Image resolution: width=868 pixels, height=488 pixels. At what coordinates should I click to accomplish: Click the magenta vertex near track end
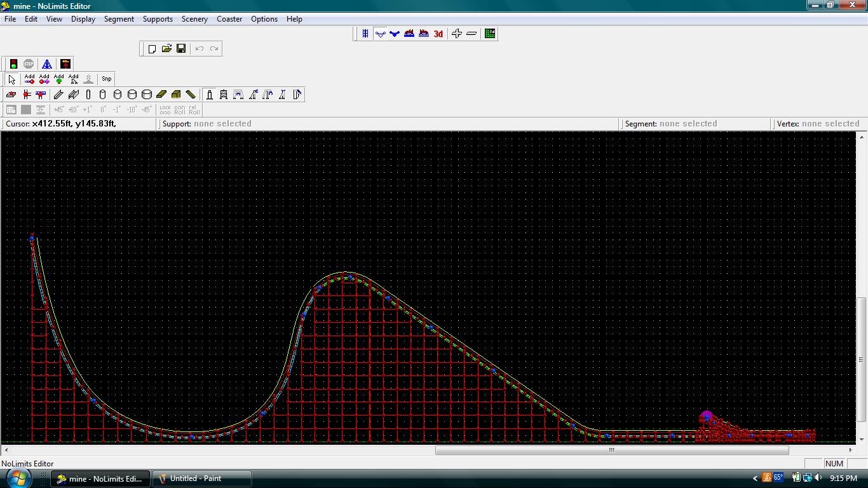point(706,416)
